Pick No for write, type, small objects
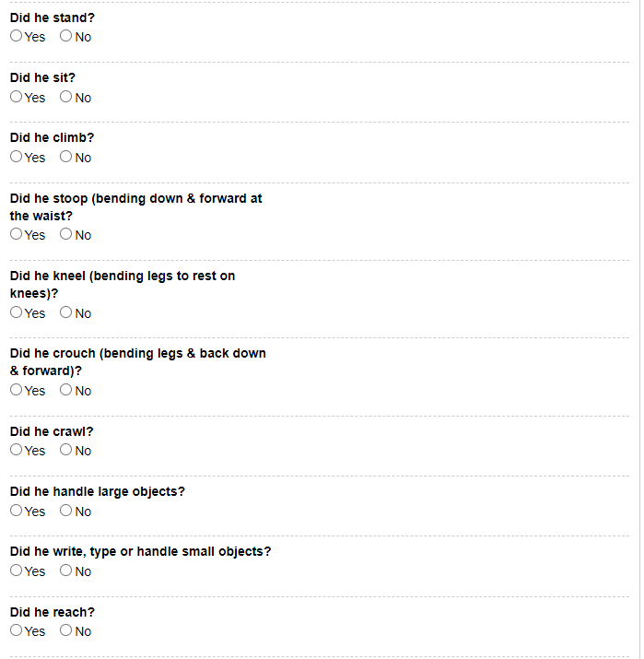644x659 pixels. click(x=66, y=571)
